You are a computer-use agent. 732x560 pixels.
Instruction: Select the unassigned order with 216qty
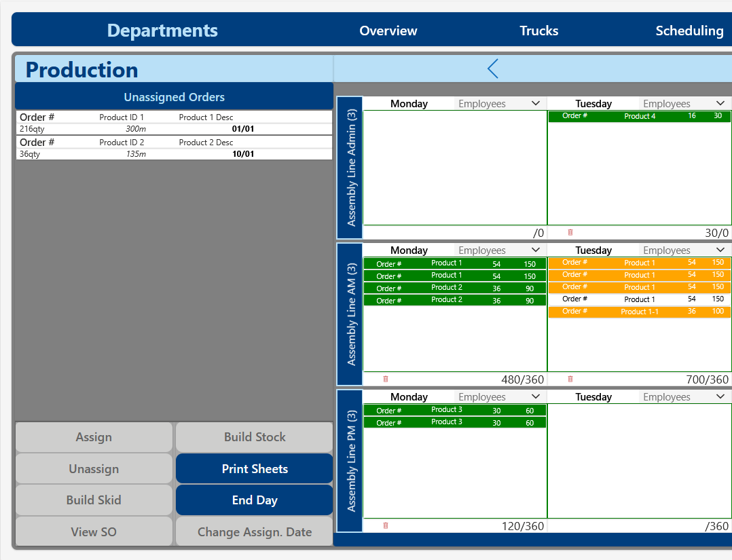pos(174,123)
